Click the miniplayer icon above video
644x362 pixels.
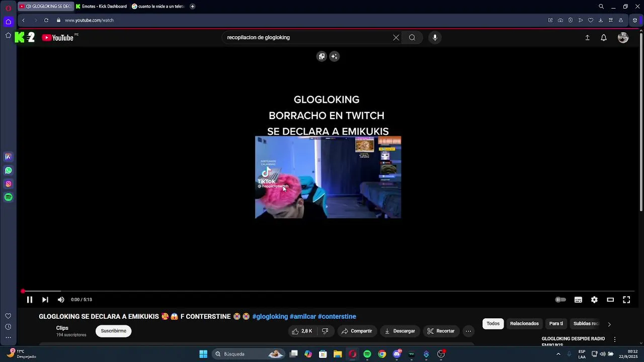coord(322,56)
